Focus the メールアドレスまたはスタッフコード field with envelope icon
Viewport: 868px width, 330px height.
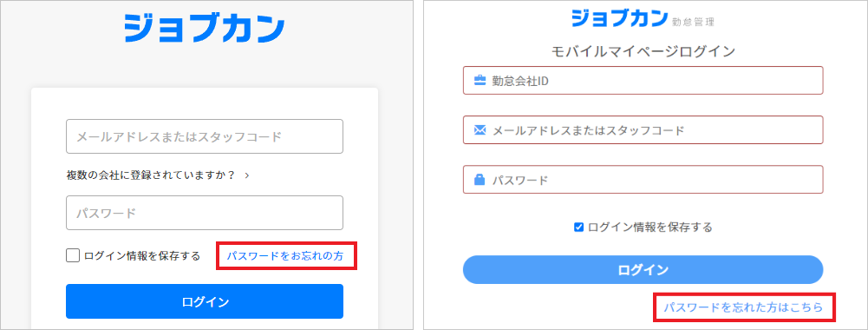click(x=643, y=130)
